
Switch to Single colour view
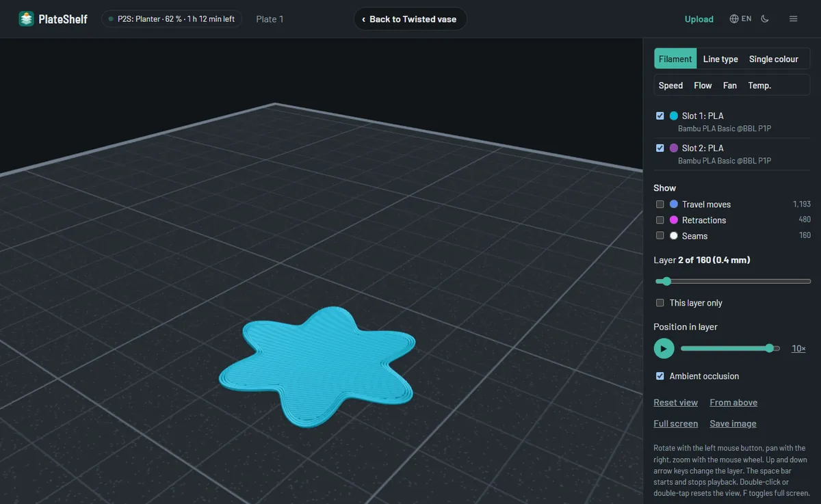tap(774, 59)
